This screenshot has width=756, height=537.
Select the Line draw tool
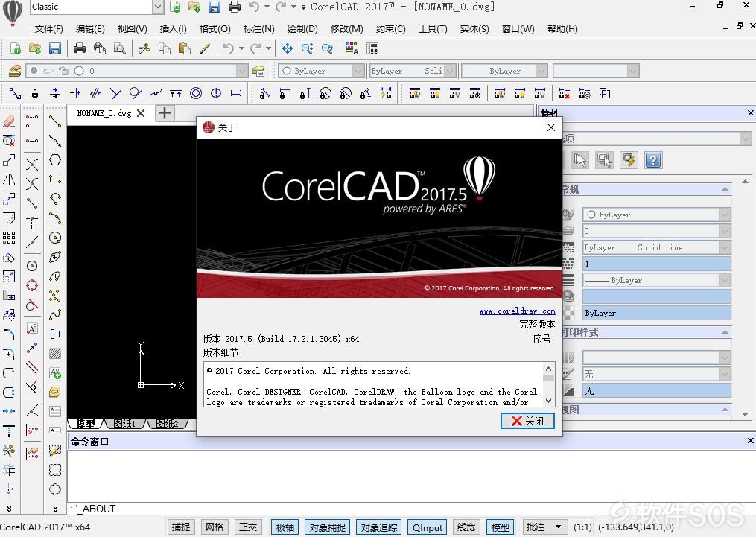(55, 121)
